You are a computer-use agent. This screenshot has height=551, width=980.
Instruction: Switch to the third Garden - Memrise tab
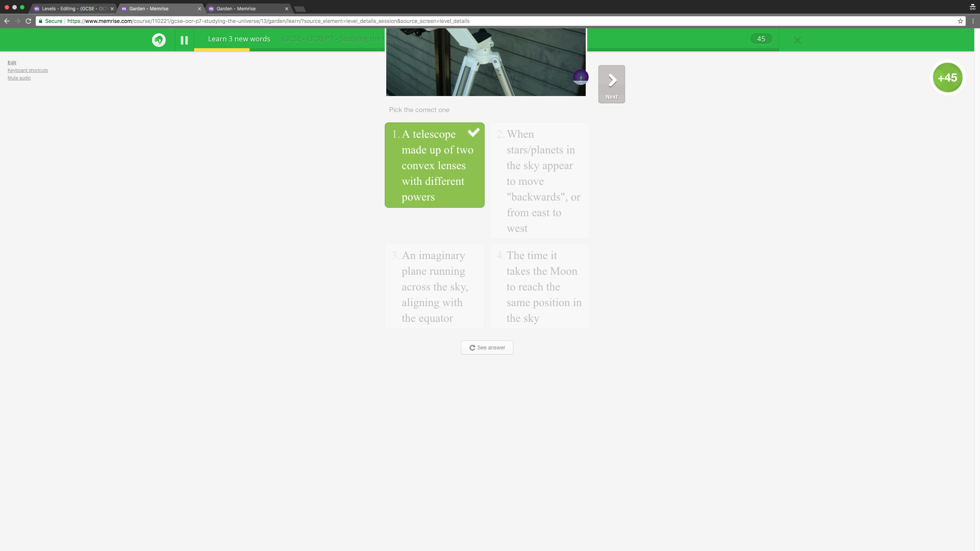[x=247, y=8]
